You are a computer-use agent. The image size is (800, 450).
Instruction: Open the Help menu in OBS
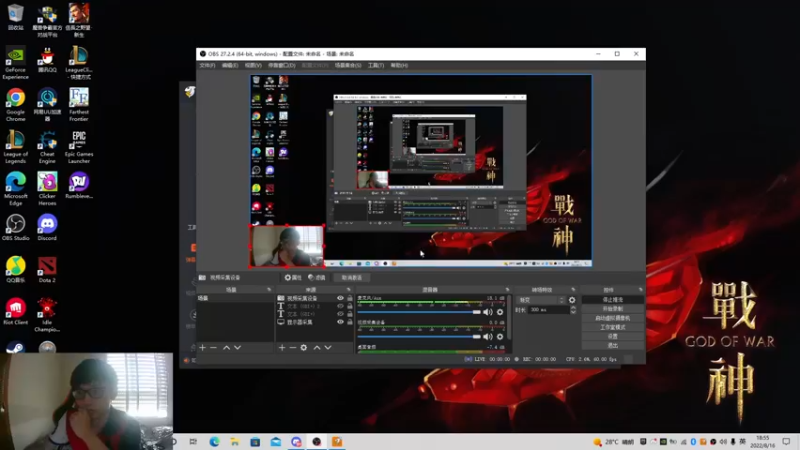click(x=399, y=65)
